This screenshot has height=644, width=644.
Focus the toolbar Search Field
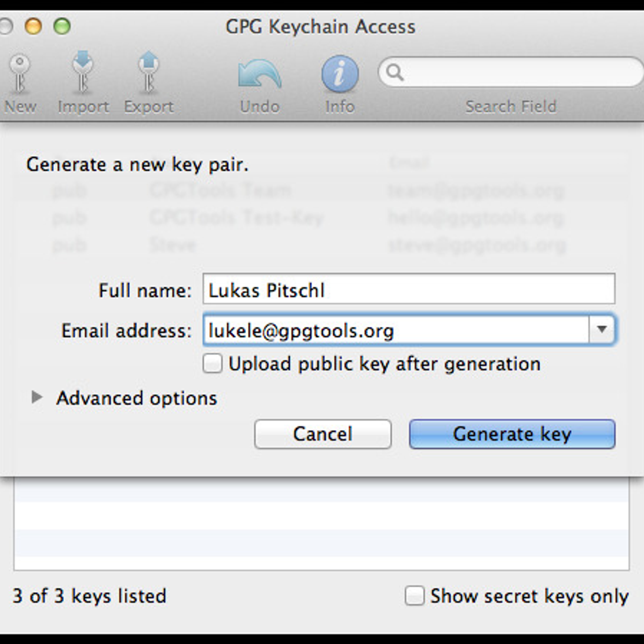(515, 72)
